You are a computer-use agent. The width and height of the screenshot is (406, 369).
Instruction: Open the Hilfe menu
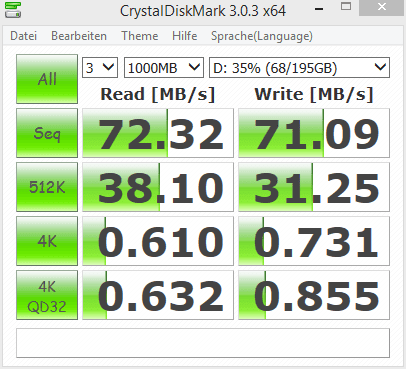(x=185, y=36)
